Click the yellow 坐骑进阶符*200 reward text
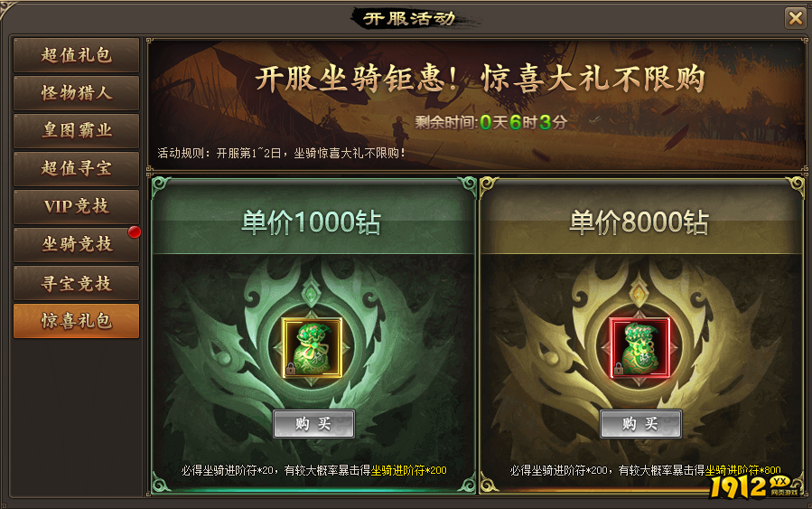 click(x=408, y=470)
